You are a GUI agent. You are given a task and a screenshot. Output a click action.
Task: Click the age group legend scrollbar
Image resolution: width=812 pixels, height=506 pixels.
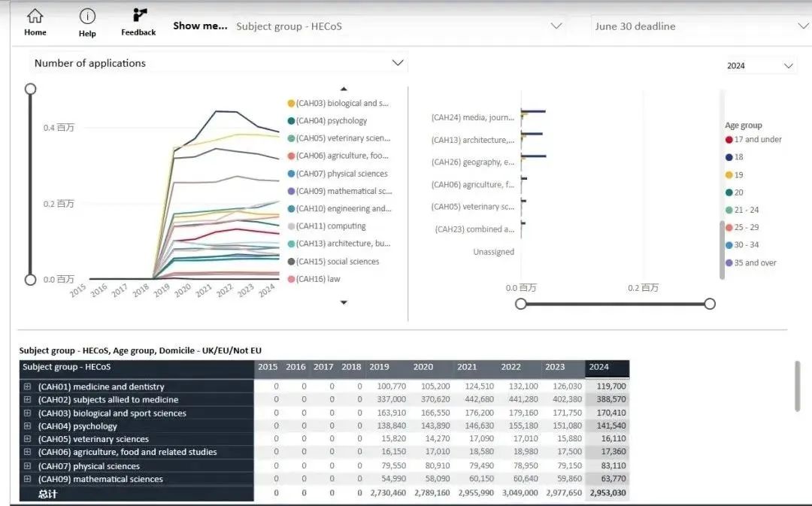click(722, 250)
